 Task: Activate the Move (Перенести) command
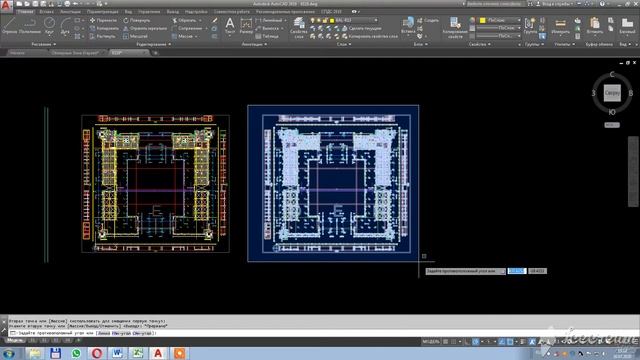tap(103, 20)
